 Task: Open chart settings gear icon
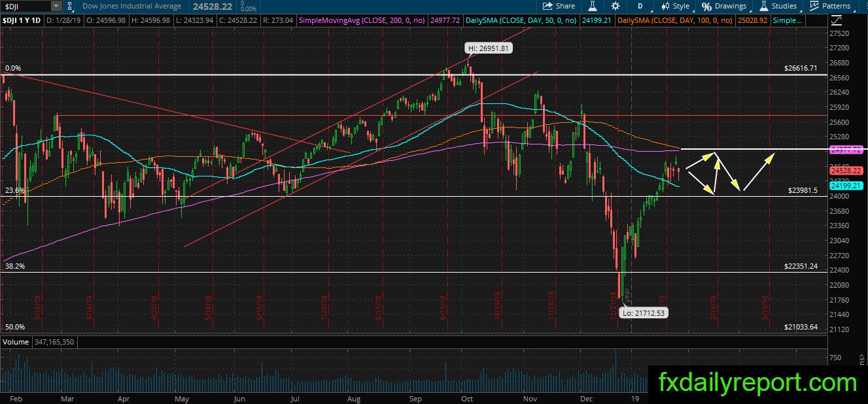coord(616,6)
